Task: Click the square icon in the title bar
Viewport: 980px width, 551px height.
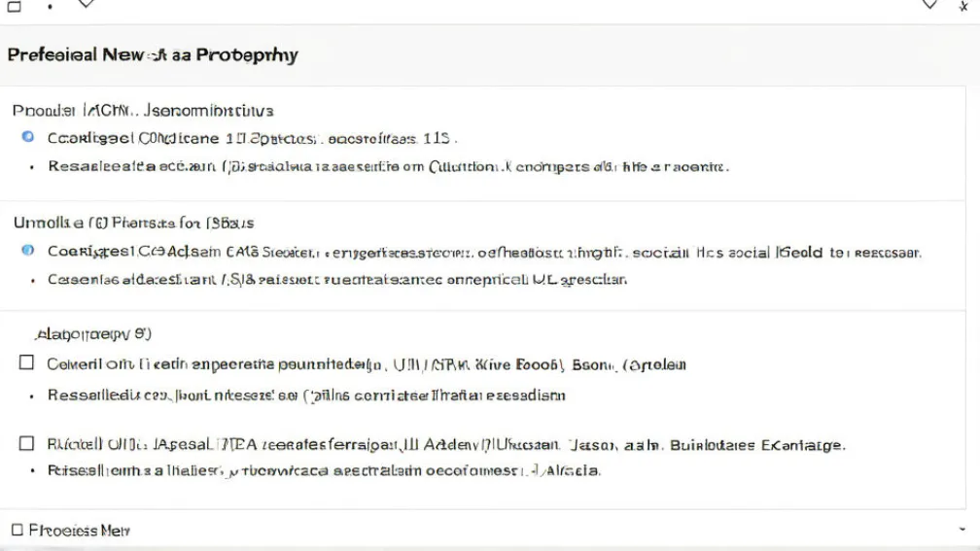Action: coord(14,6)
